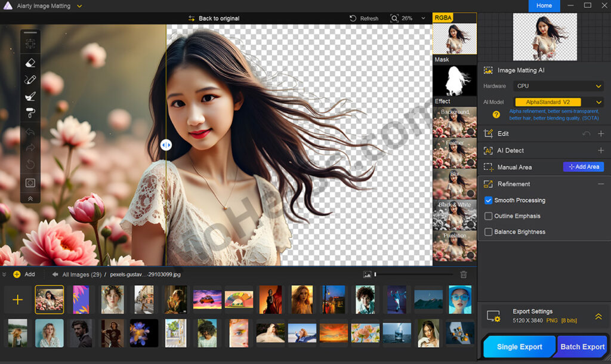Image resolution: width=611 pixels, height=364 pixels.
Task: Click the Add Area button
Action: pos(583,166)
